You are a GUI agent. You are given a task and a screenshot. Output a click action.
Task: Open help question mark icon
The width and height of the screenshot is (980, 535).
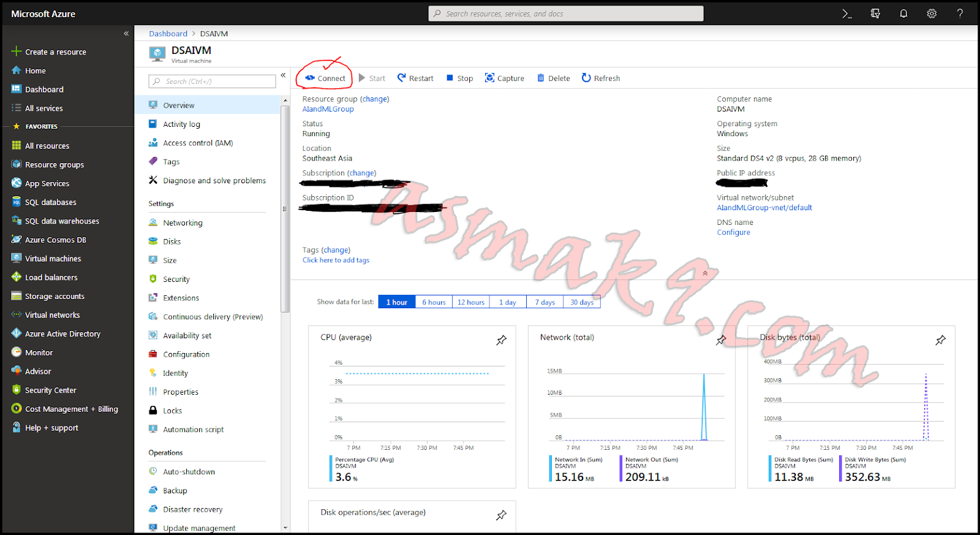tap(960, 13)
